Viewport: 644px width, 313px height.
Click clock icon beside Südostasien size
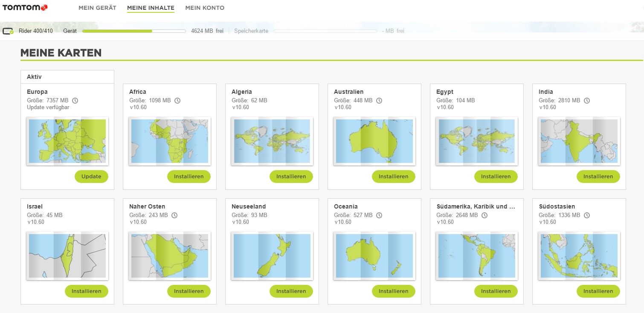tap(587, 215)
